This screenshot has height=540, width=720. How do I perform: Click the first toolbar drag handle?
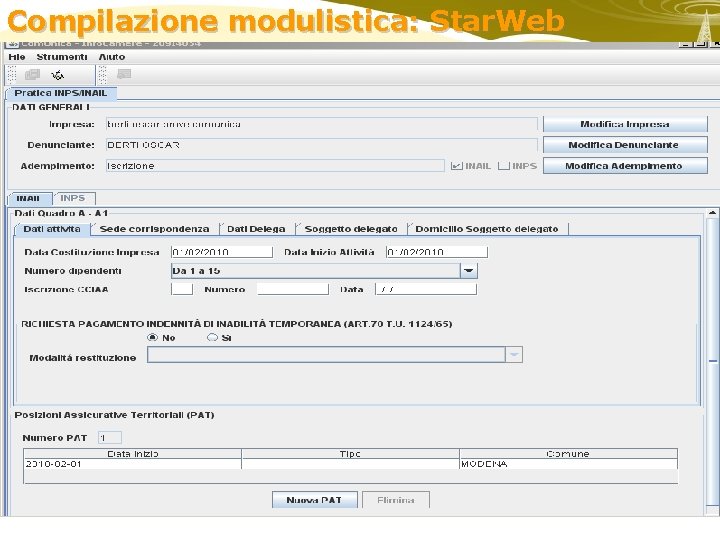(x=12, y=74)
